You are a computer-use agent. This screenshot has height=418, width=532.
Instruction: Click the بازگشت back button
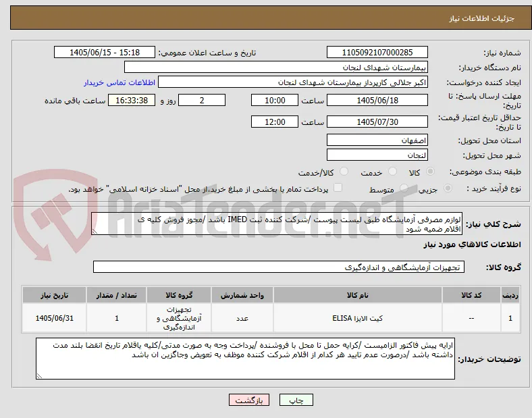point(249,400)
